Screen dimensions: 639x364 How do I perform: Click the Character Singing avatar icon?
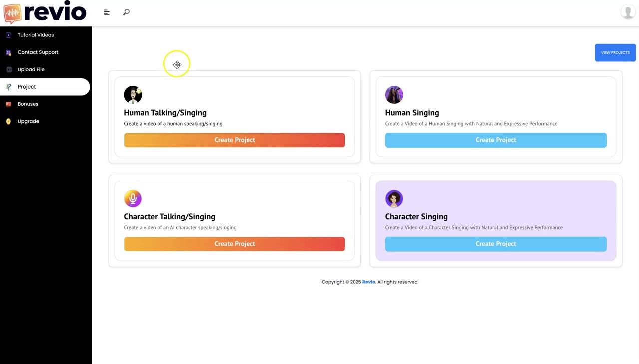click(x=394, y=199)
